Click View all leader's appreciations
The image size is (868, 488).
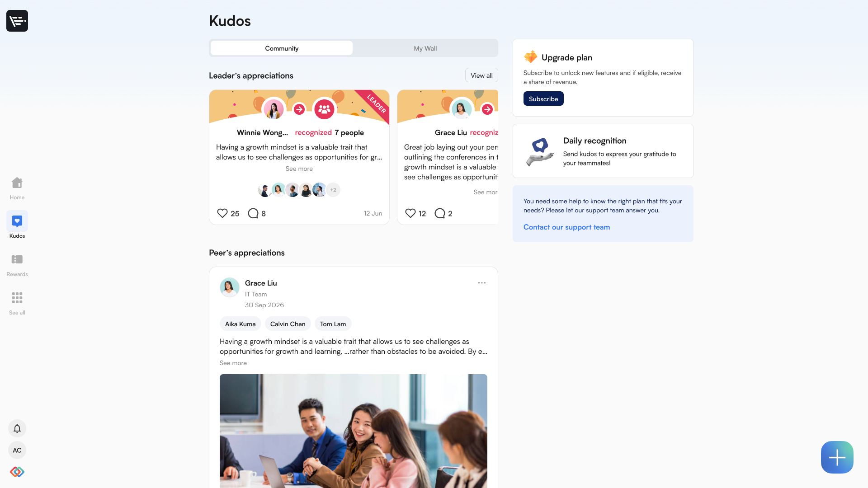[x=481, y=75]
